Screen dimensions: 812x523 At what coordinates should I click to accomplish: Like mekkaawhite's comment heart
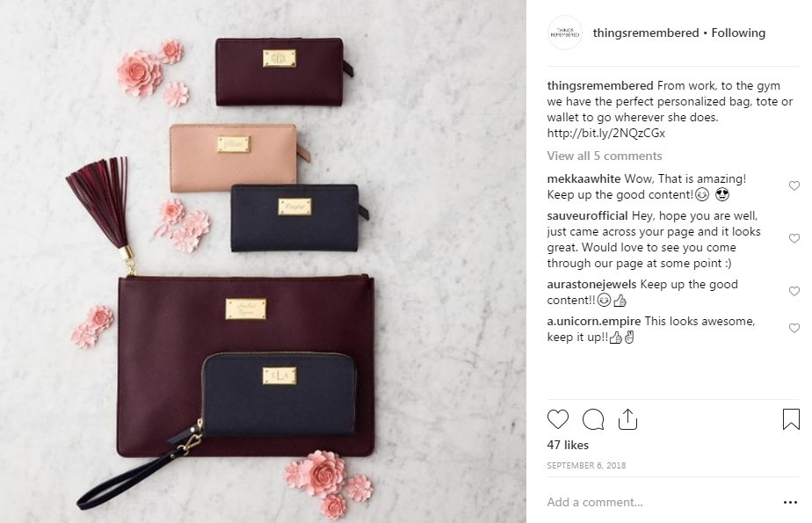point(794,185)
